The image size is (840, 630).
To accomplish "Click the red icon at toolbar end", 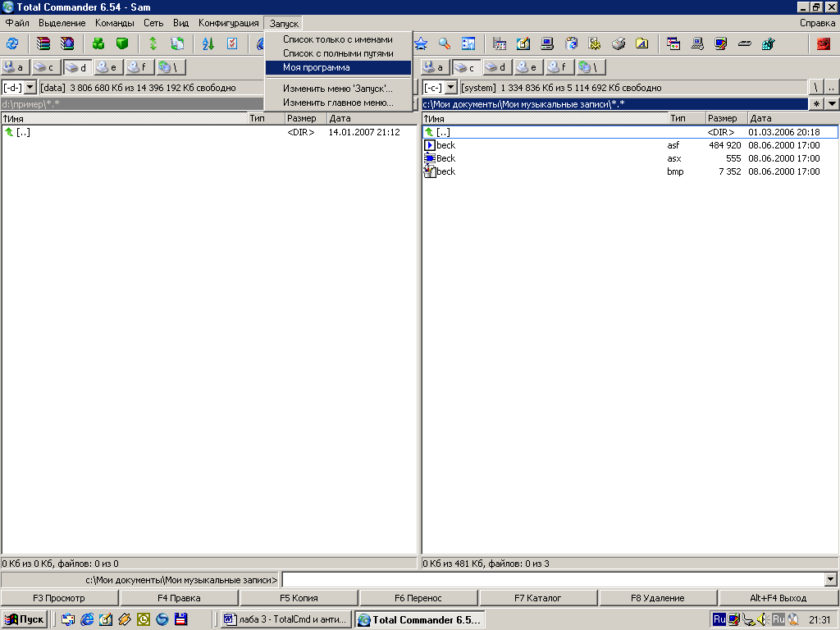I will pos(824,44).
